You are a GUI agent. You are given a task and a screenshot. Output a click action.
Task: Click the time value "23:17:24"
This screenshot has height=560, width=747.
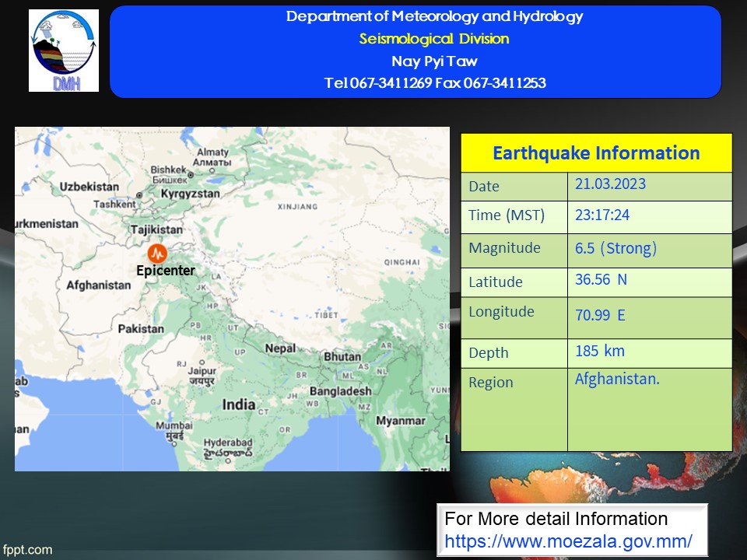pyautogui.click(x=602, y=215)
